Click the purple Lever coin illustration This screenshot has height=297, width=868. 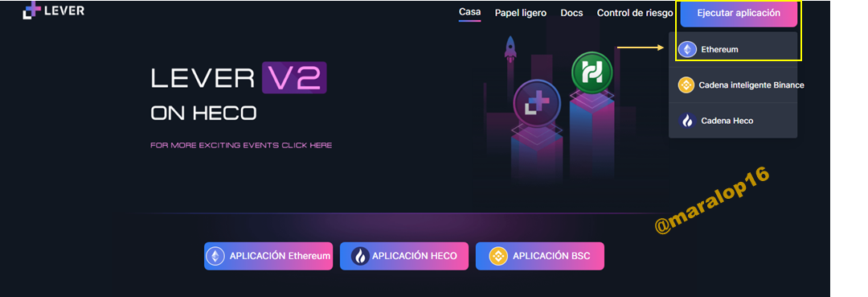click(536, 104)
